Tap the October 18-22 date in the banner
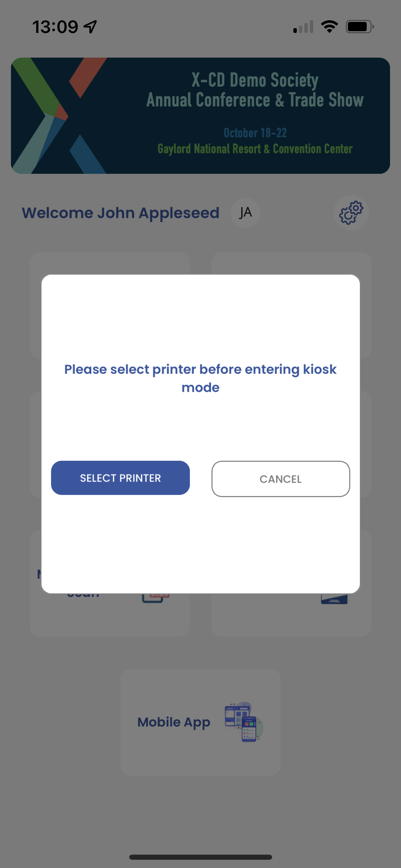The image size is (401, 868). 255,133
